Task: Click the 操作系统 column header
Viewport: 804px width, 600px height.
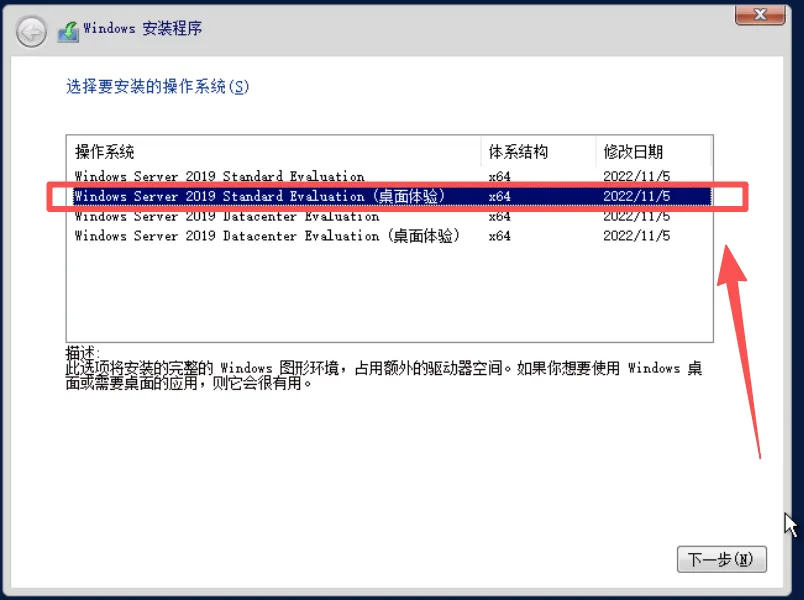Action: (x=274, y=152)
